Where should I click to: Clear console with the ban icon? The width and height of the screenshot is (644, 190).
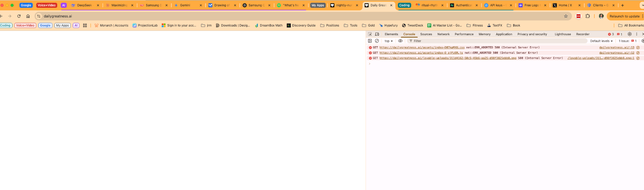tap(377, 41)
